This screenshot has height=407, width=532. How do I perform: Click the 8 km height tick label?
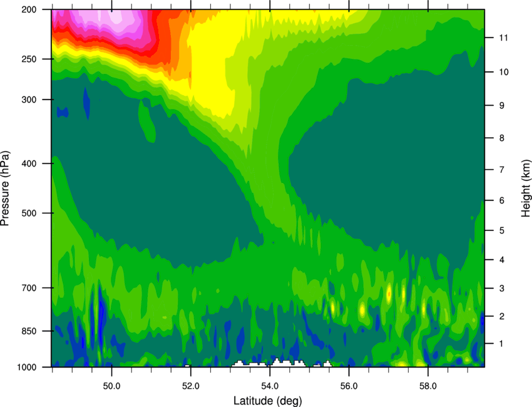coord(502,138)
